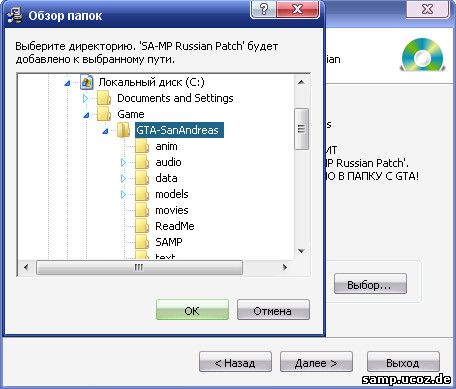Image resolution: width=456 pixels, height=389 pixels.
Task: Click the audio folder icon
Action: coord(142,162)
